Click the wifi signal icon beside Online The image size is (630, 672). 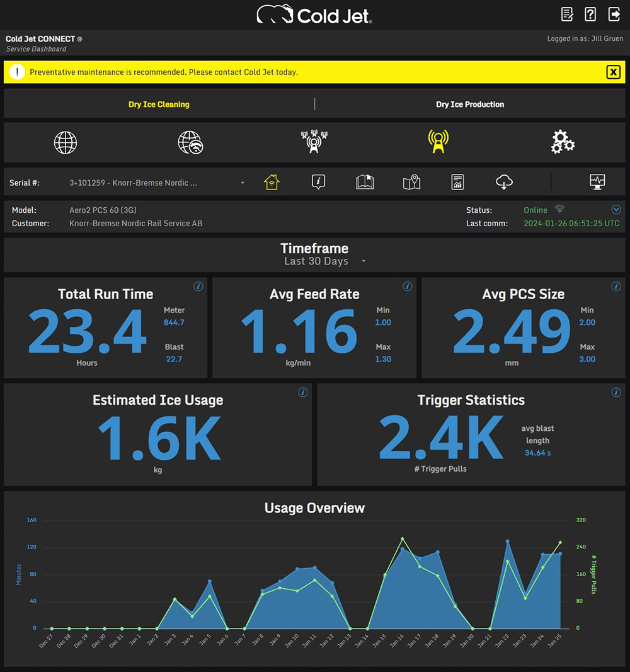point(559,209)
